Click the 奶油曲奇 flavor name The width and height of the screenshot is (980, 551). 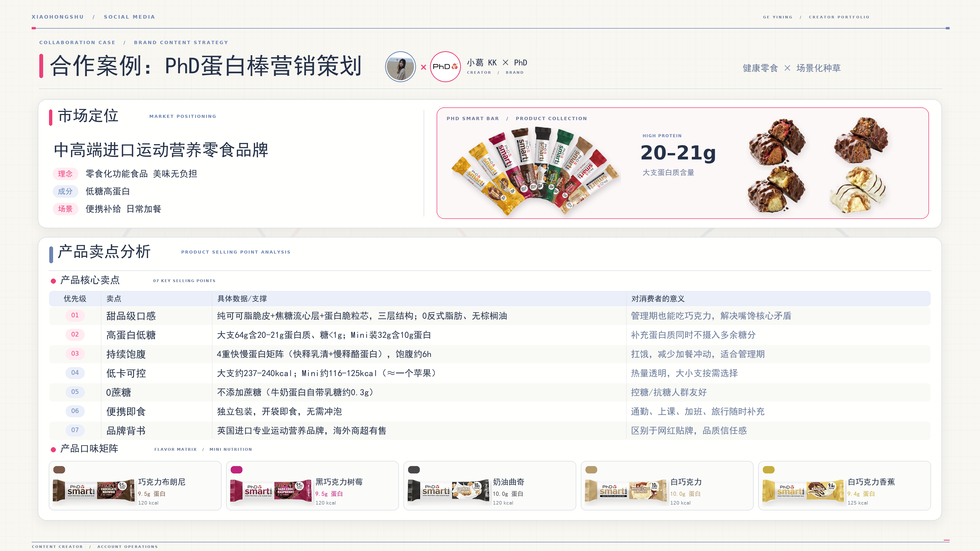tap(509, 482)
